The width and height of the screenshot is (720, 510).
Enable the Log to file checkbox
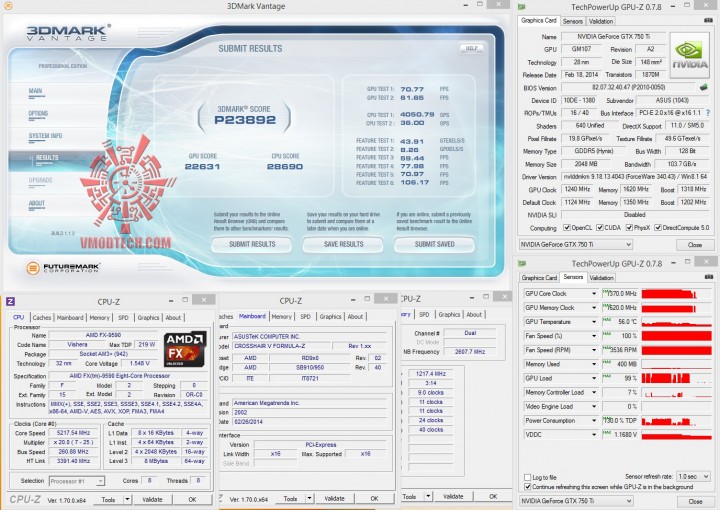tap(528, 477)
